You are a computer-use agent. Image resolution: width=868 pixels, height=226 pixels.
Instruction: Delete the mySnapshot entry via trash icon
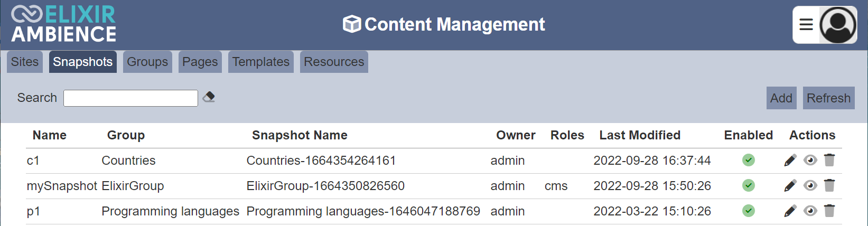[829, 185]
